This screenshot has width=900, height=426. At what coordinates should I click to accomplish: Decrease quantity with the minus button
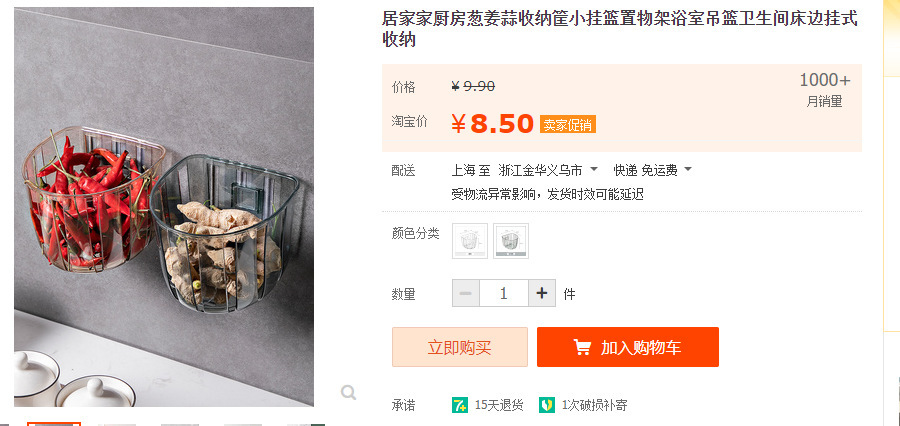465,293
